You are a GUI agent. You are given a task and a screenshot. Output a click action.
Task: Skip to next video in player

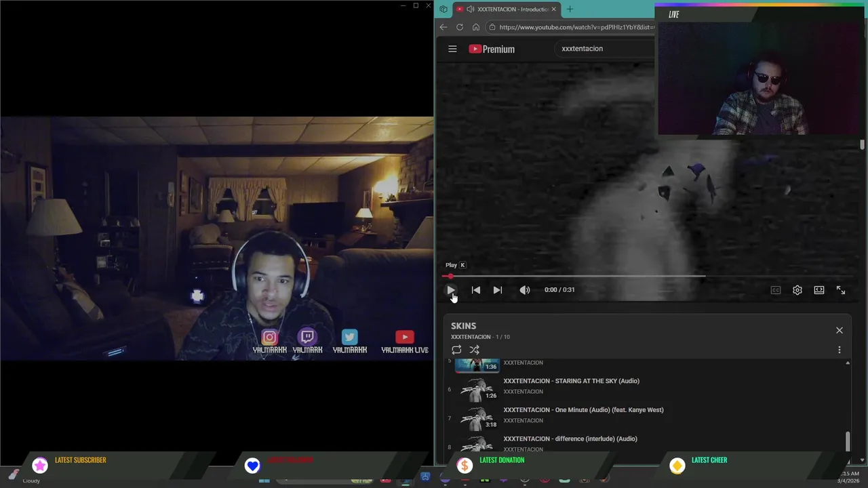click(x=498, y=290)
